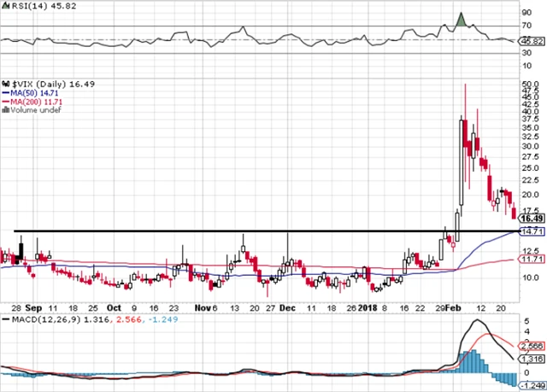This screenshot has width=547, height=392.
Task: Click the 2.566 MACD signal value tag
Action: pyautogui.click(x=532, y=345)
